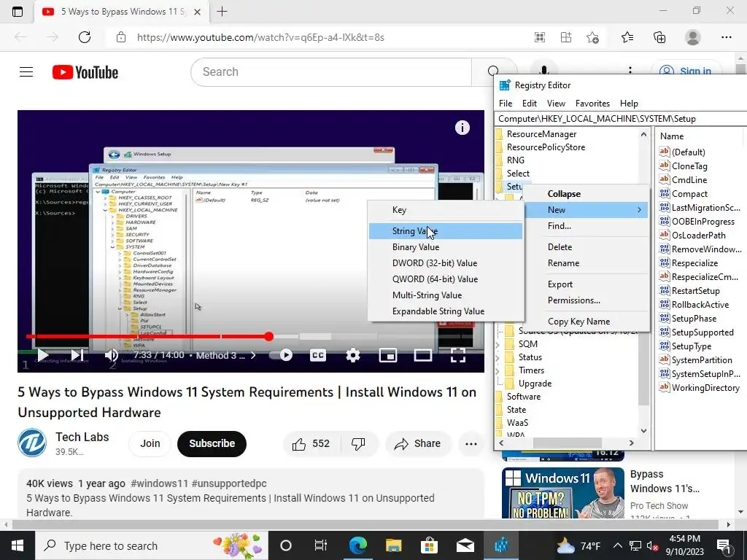Select the SetupType registry value
747x560 pixels.
tap(692, 346)
